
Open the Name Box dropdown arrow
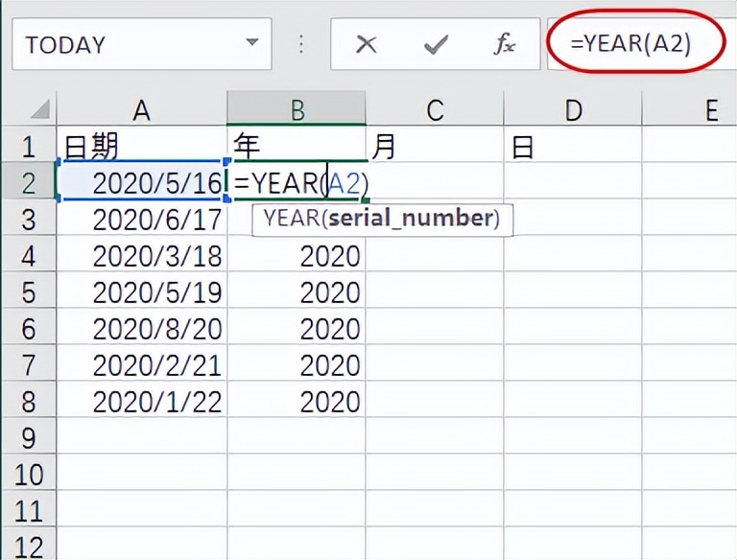(252, 44)
